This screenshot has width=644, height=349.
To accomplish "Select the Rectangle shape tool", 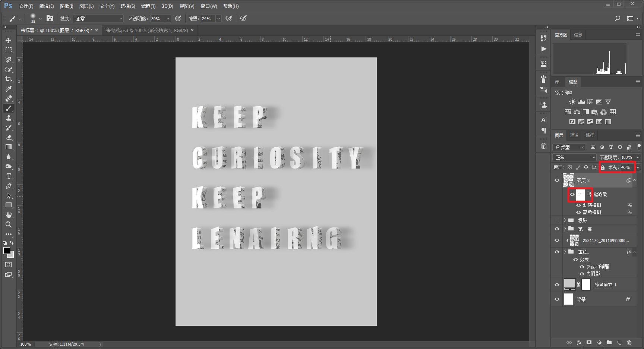I will [x=8, y=205].
